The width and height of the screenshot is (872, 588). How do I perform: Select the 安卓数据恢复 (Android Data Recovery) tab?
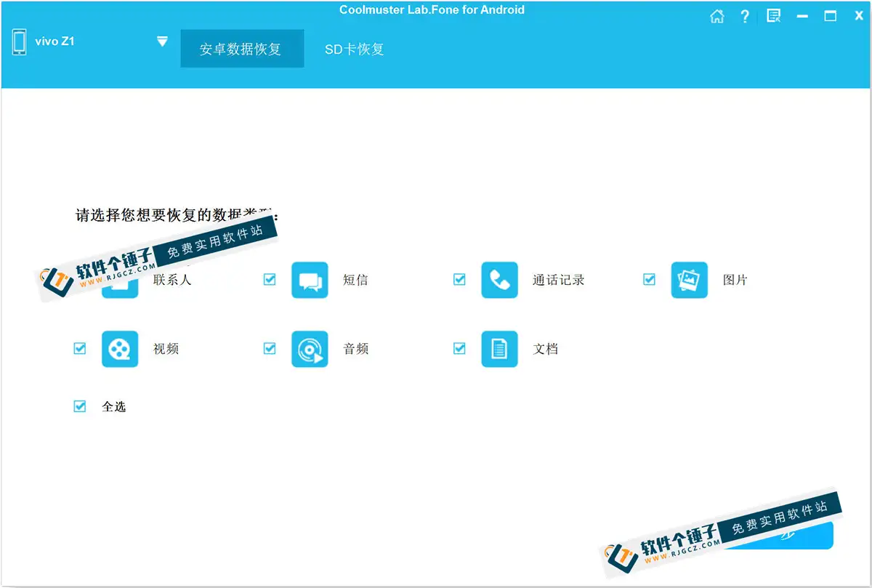coord(242,49)
